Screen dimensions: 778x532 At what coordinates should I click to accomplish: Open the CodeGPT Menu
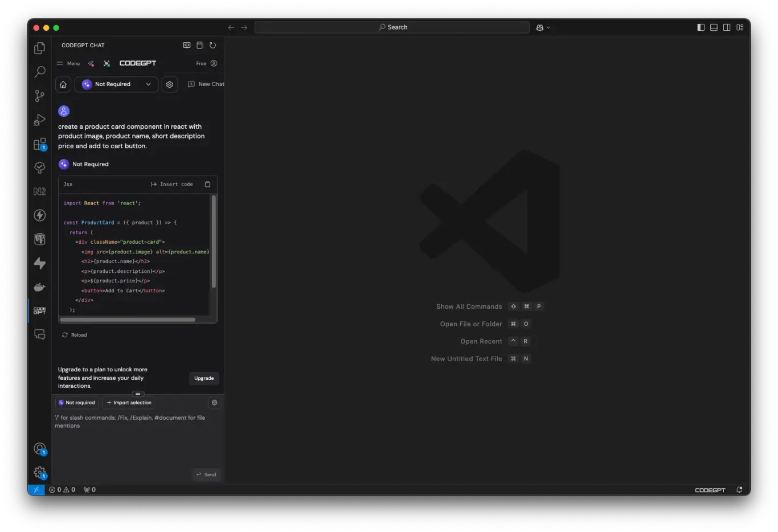[68, 63]
